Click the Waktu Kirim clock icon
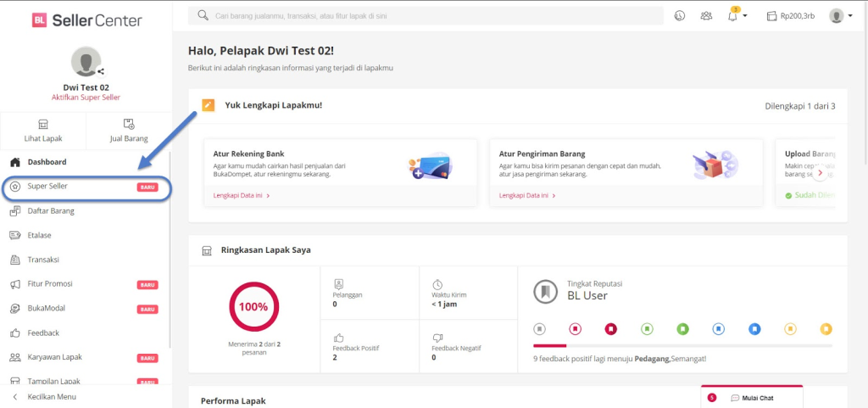The width and height of the screenshot is (868, 408). [x=437, y=284]
